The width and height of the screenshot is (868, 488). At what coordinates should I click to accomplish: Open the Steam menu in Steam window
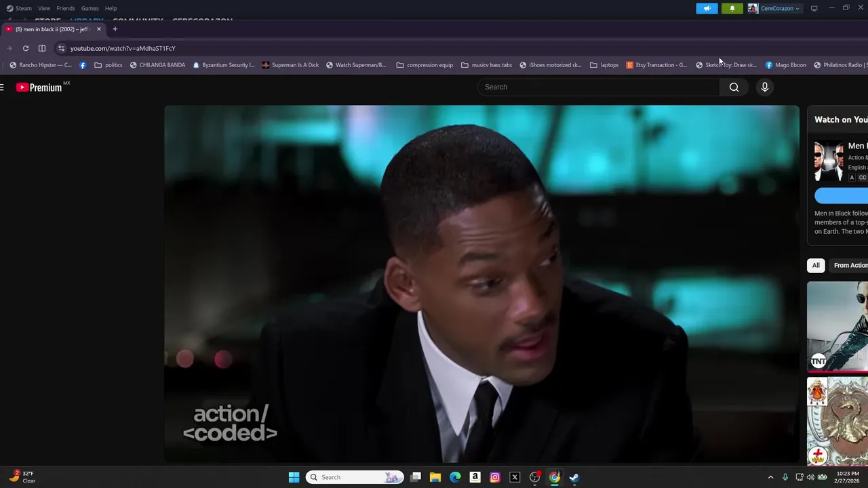click(19, 8)
